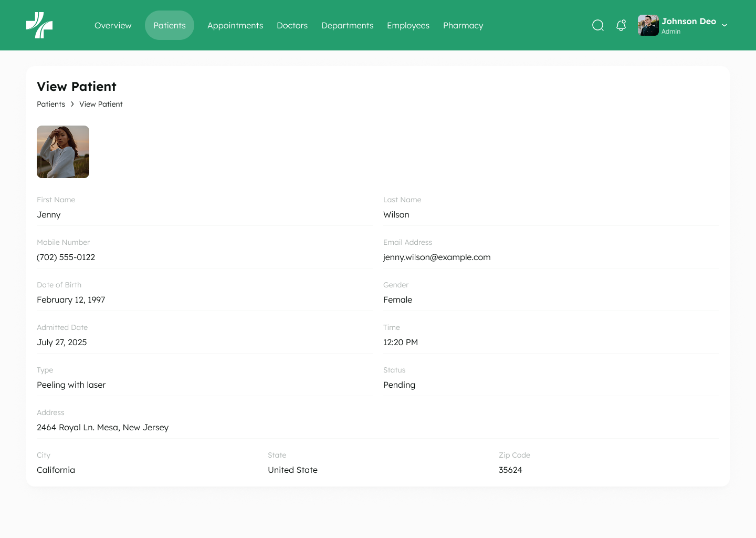Open the Pharmacy navigation item
The height and width of the screenshot is (538, 756).
tap(463, 25)
